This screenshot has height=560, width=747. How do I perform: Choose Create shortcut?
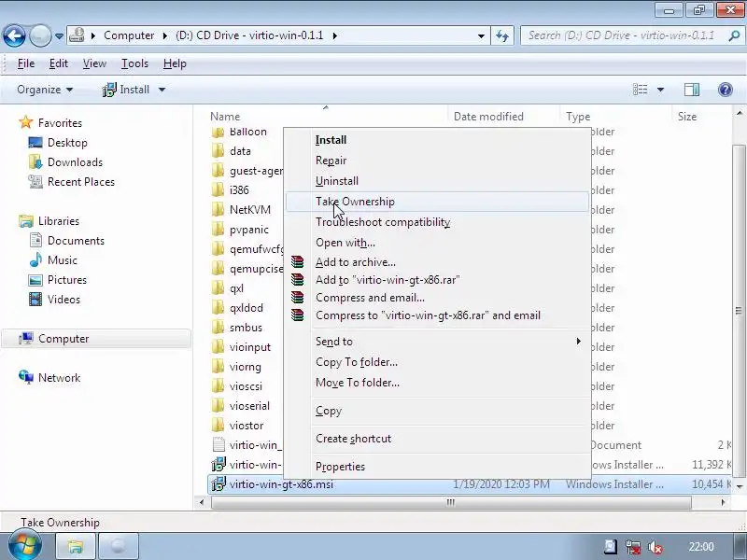437,439
